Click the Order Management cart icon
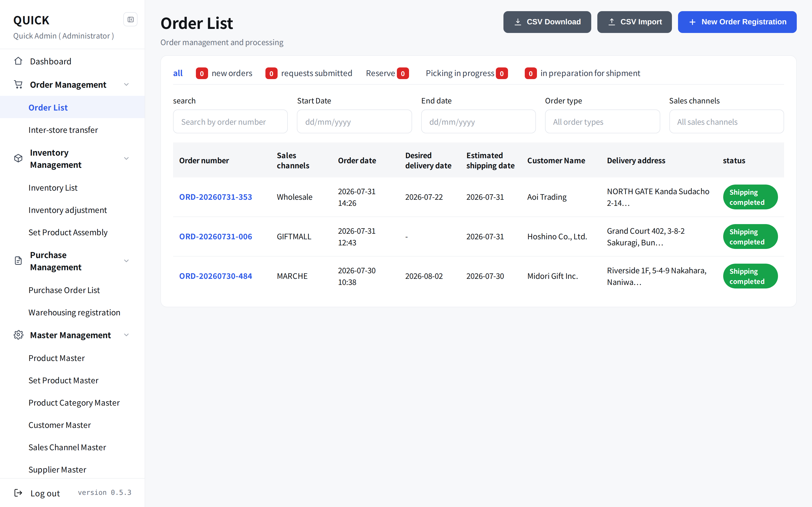Image resolution: width=812 pixels, height=507 pixels. click(x=19, y=84)
